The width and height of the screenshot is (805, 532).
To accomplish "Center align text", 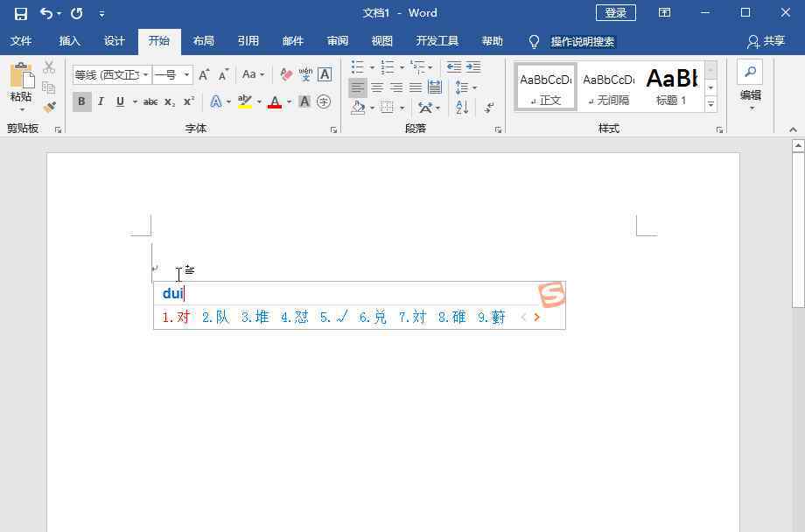I will click(x=377, y=87).
